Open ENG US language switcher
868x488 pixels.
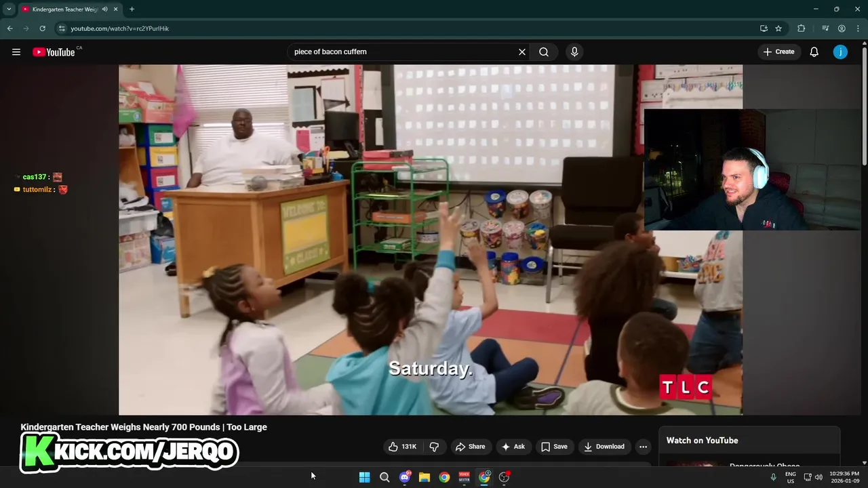pos(791,477)
